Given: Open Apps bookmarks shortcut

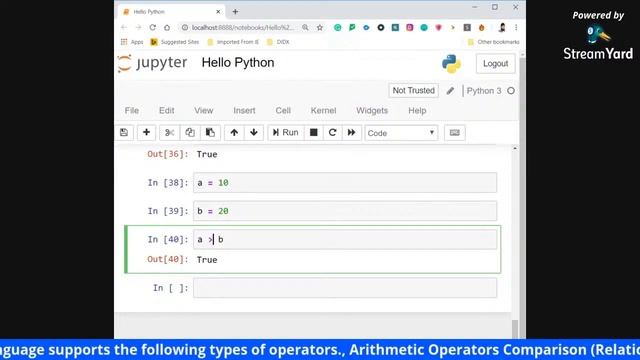Looking at the screenshot, I should click(132, 42).
